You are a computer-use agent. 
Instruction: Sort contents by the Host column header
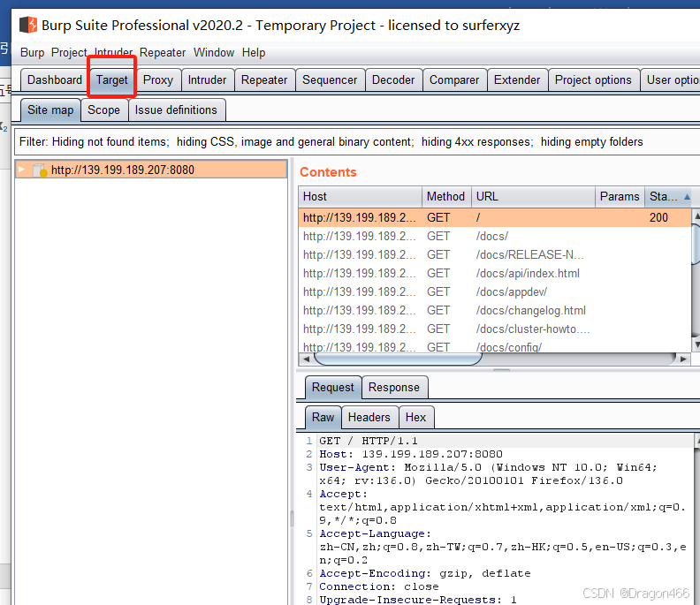tap(360, 197)
